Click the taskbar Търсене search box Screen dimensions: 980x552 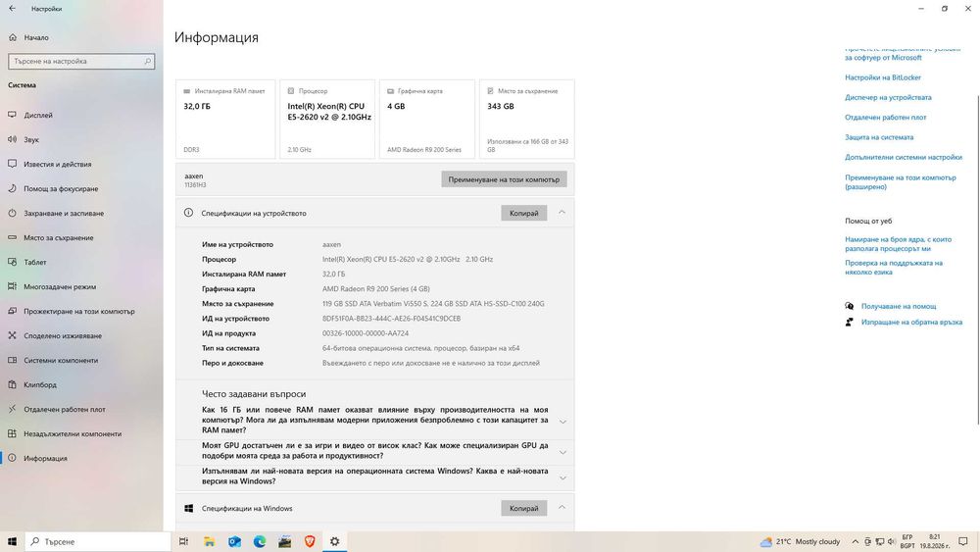pyautogui.click(x=97, y=541)
